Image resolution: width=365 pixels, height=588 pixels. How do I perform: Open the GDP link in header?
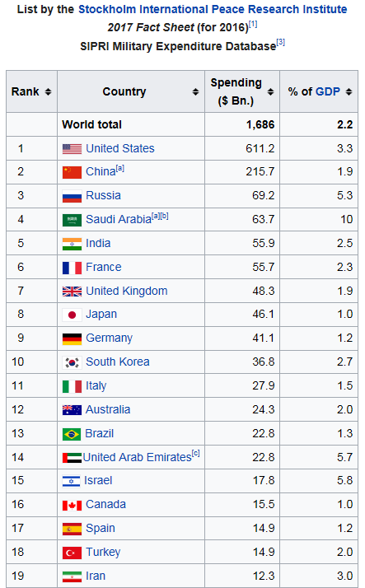328,91
